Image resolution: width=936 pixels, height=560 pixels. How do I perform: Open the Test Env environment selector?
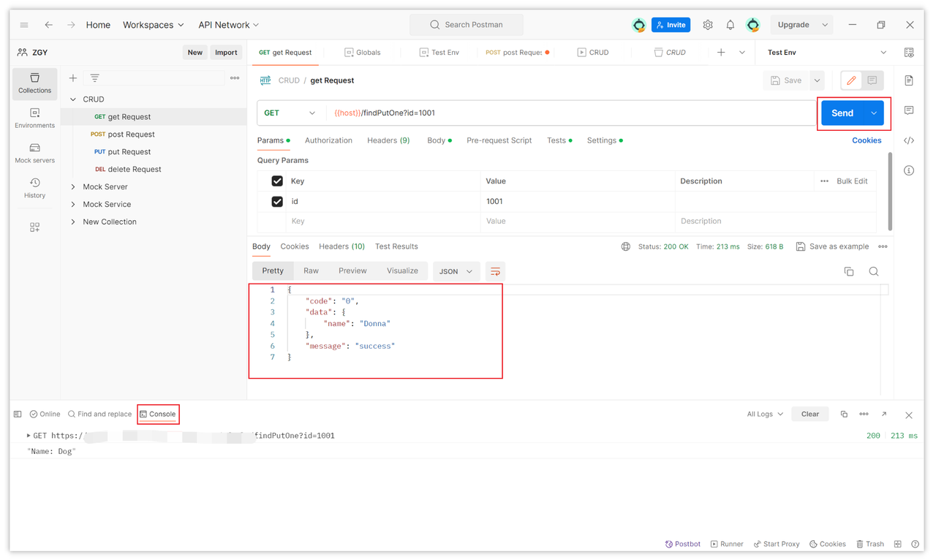click(826, 53)
